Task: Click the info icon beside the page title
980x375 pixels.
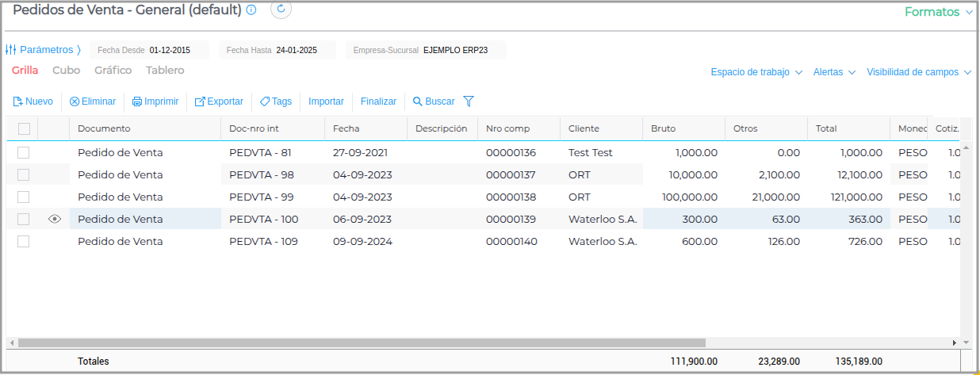Action: pos(251,10)
